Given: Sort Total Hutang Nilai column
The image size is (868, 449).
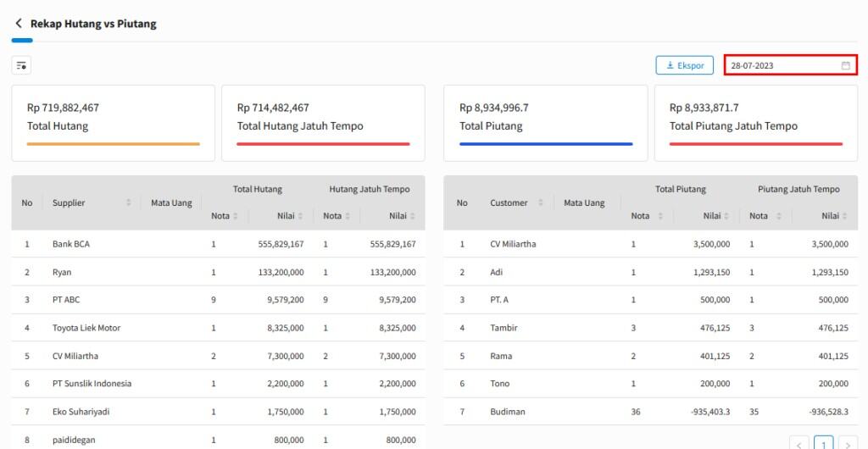Looking at the screenshot, I should tap(300, 216).
